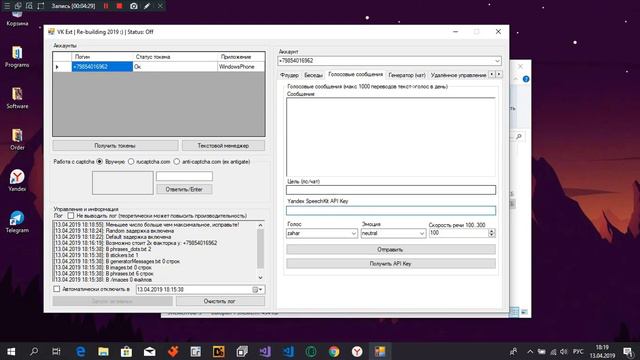Open the Software desktop folder

[17, 98]
